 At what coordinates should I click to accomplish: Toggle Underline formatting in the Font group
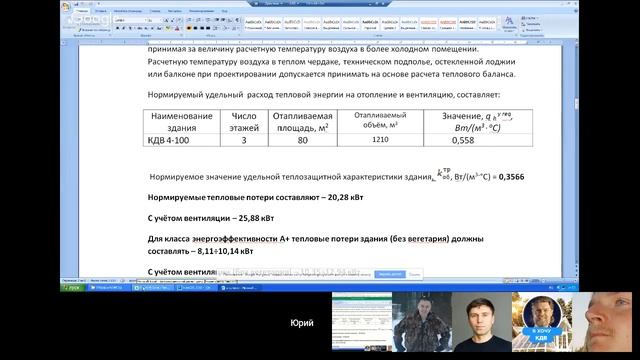[130, 28]
